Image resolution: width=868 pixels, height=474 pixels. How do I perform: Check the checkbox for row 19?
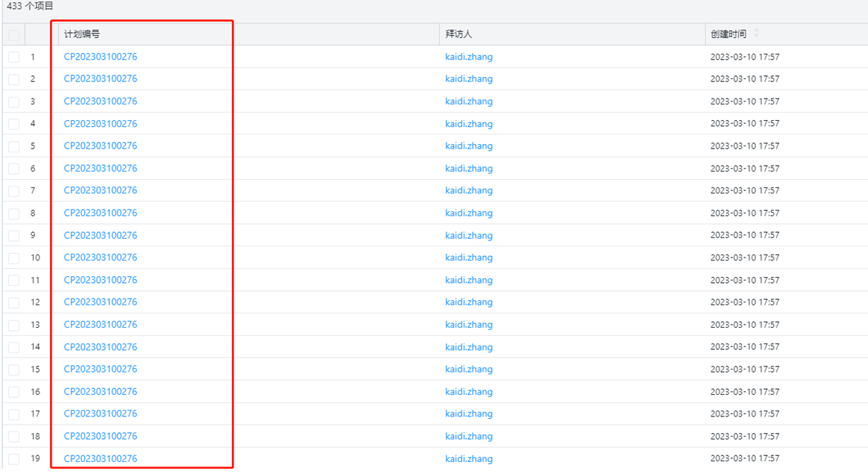pos(14,459)
